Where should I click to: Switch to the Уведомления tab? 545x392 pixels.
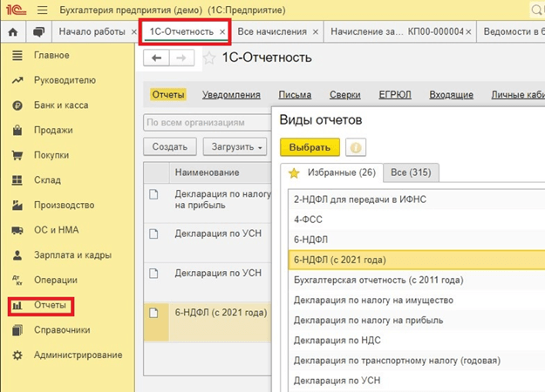coord(231,95)
